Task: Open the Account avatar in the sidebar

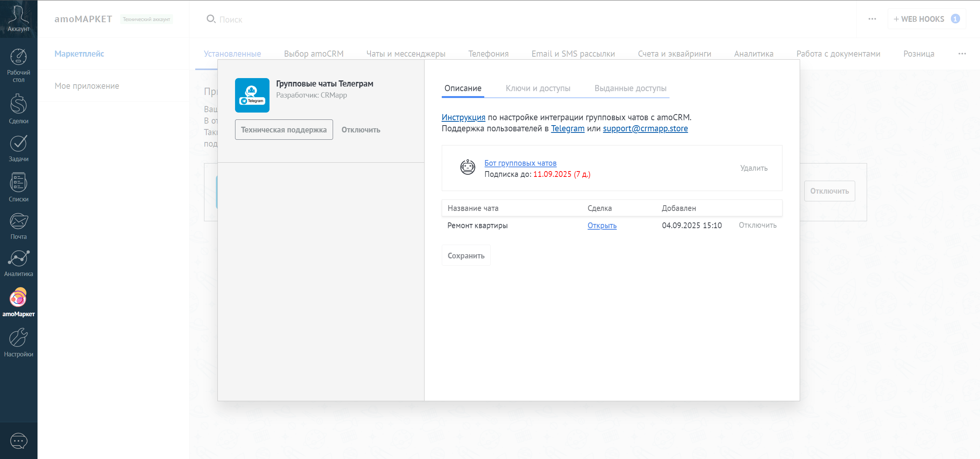Action: pyautogui.click(x=18, y=18)
